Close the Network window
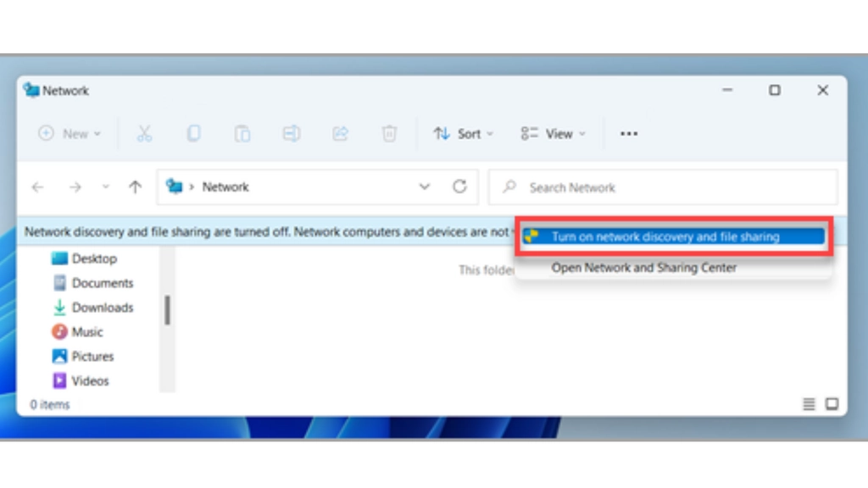Screen dimensions: 868x488 click(822, 90)
